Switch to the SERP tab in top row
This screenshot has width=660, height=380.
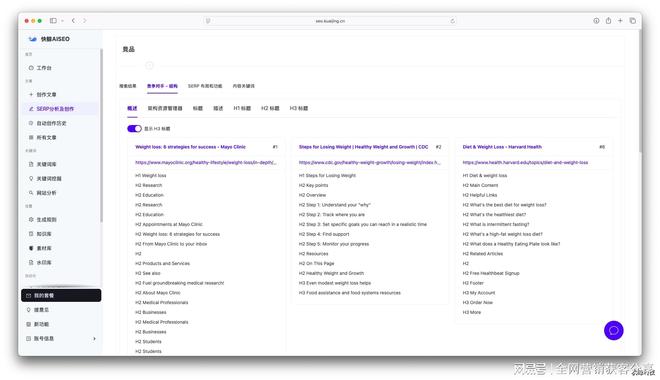point(205,86)
